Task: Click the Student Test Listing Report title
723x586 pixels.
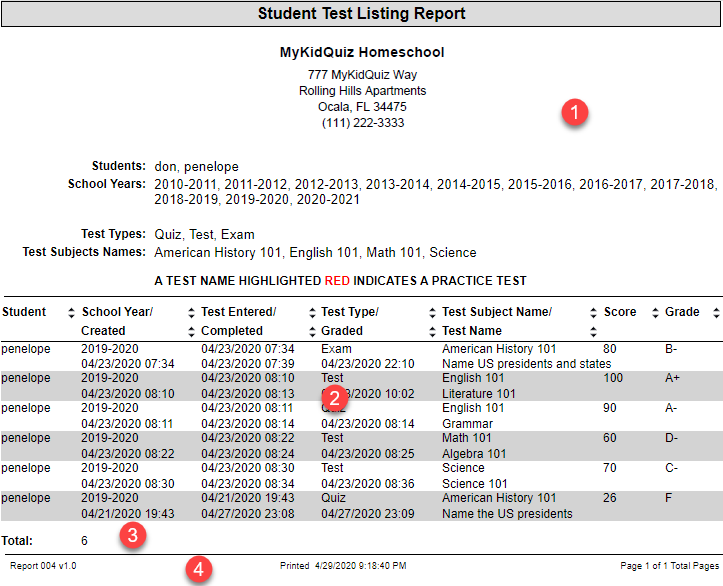Action: [x=362, y=13]
